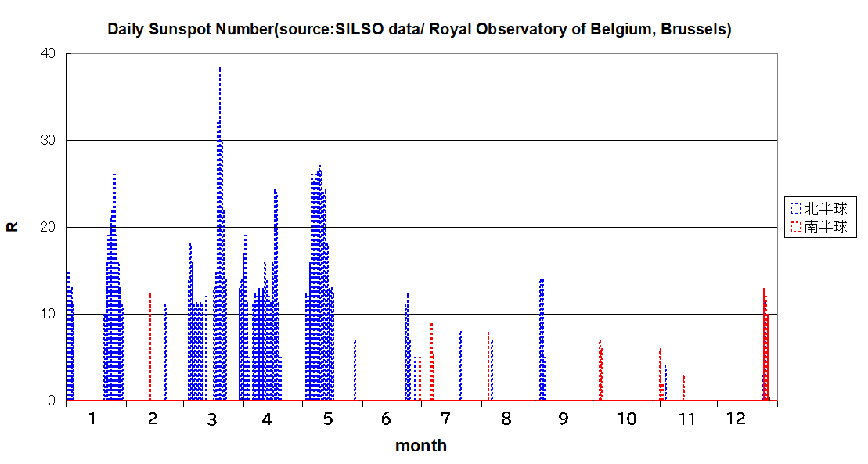Click month 3 on the x-axis
Image resolution: width=868 pixels, height=464 pixels.
(212, 419)
